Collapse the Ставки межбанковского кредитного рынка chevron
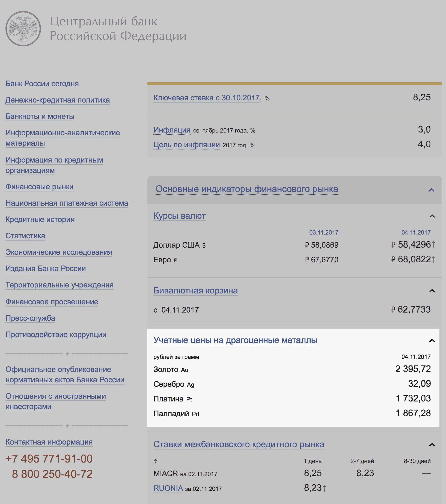The image size is (446, 504). pyautogui.click(x=432, y=445)
